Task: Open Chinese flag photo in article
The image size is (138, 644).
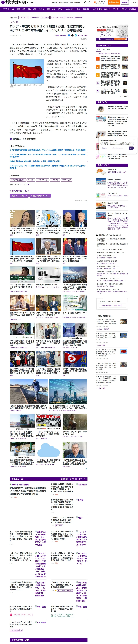Action: click(27, 71)
